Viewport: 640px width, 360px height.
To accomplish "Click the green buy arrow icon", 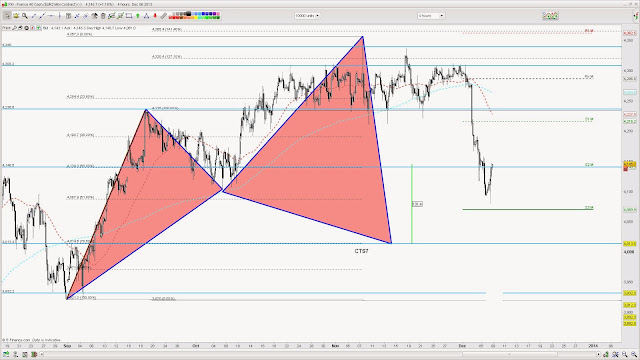I will coord(39,28).
